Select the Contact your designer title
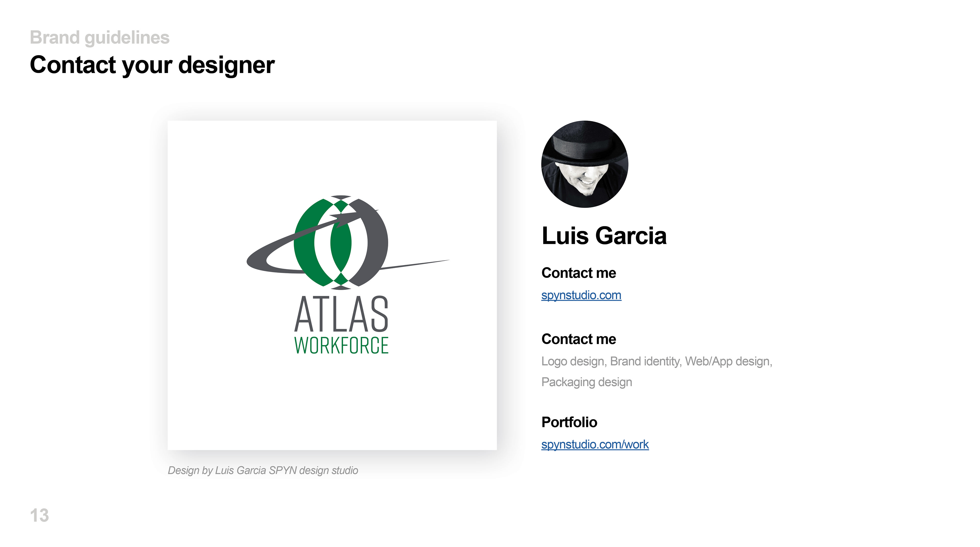The width and height of the screenshot is (980, 547). tap(152, 65)
